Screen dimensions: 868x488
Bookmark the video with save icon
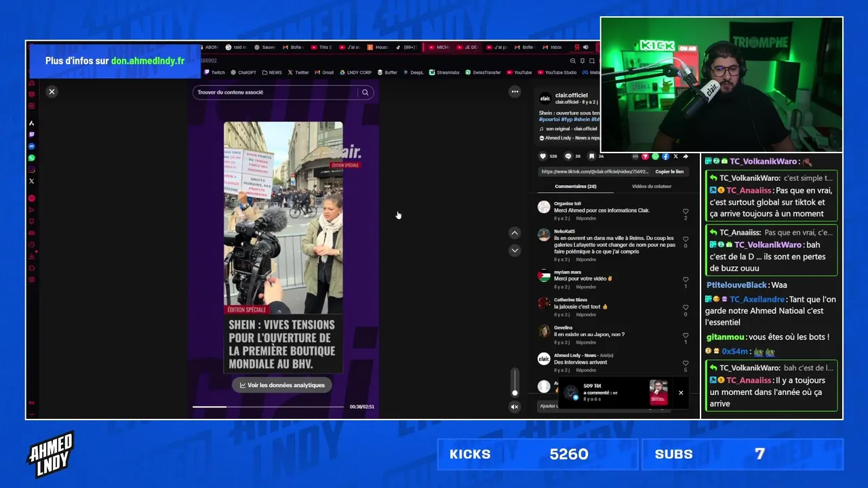tap(591, 156)
